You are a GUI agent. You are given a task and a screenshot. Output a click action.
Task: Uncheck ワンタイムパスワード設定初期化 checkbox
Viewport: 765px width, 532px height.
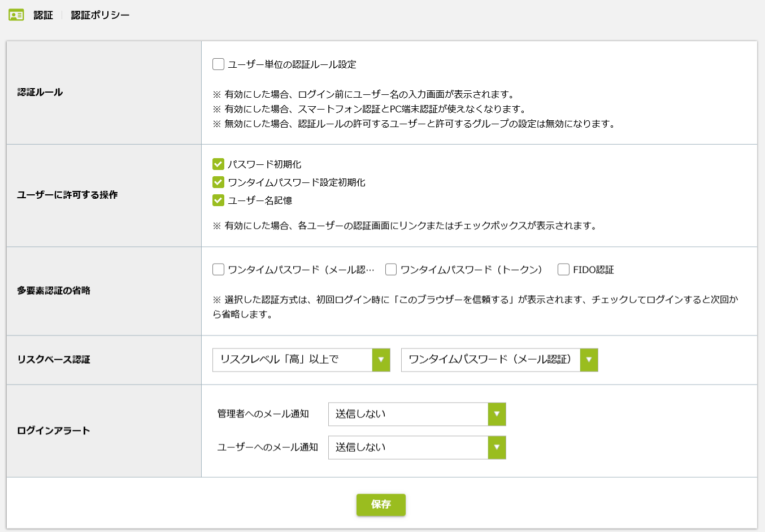pyautogui.click(x=218, y=182)
